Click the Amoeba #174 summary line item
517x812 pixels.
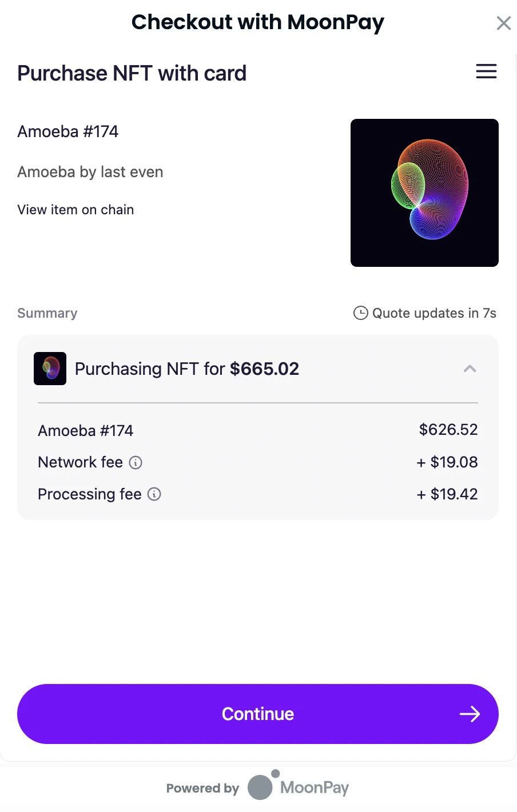coord(86,430)
